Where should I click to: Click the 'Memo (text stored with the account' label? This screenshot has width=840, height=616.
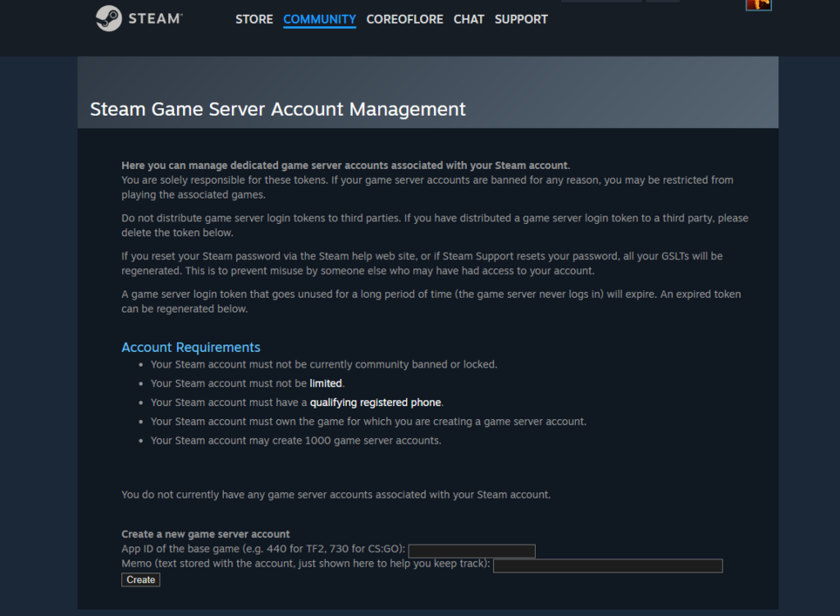coord(305,564)
